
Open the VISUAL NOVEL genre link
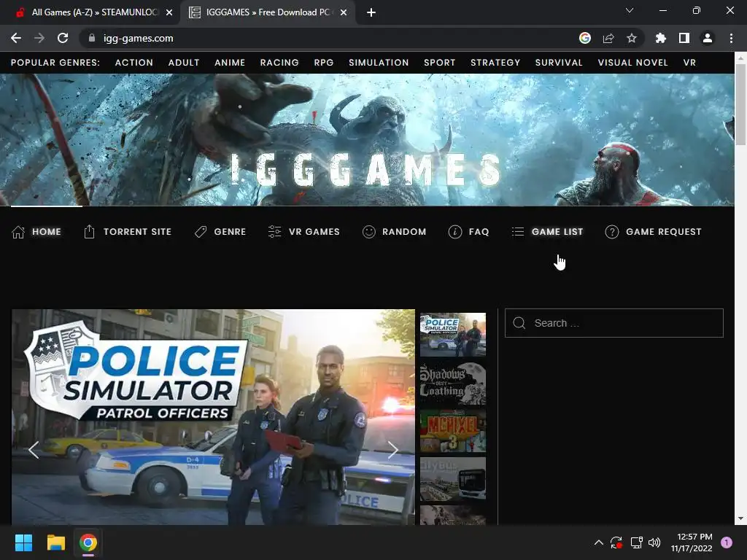[x=632, y=63]
